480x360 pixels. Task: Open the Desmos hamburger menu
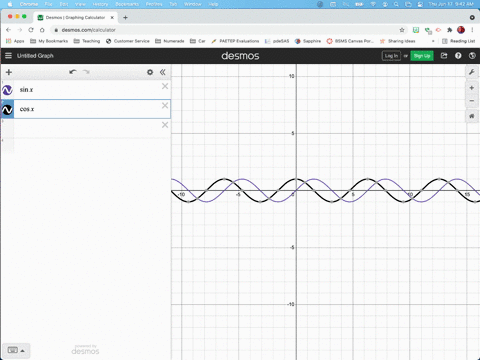[x=8, y=56]
